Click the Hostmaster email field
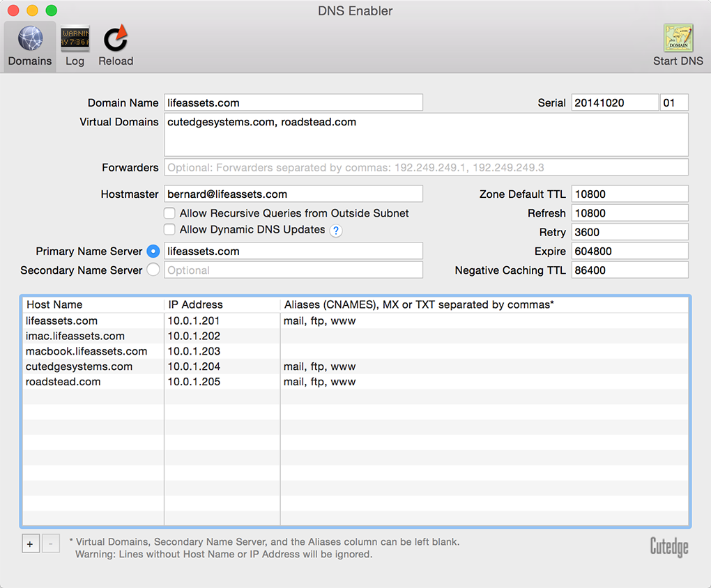Screen dimensions: 711x588 (x=293, y=194)
